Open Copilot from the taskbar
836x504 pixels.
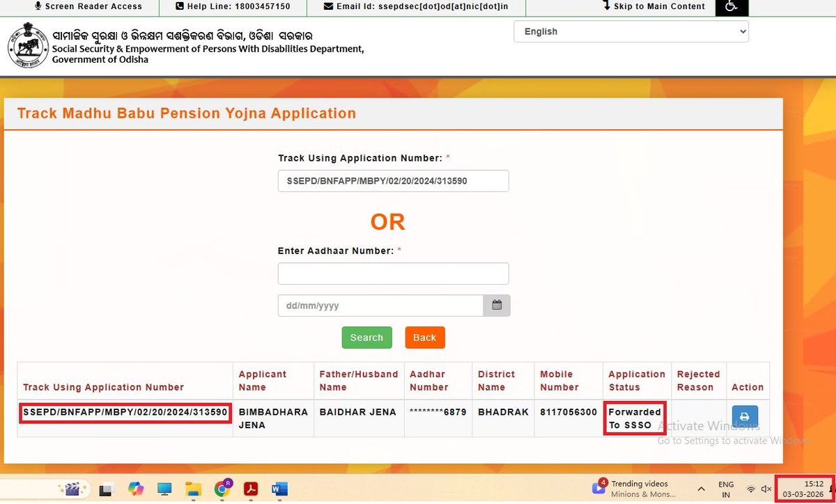(x=136, y=489)
